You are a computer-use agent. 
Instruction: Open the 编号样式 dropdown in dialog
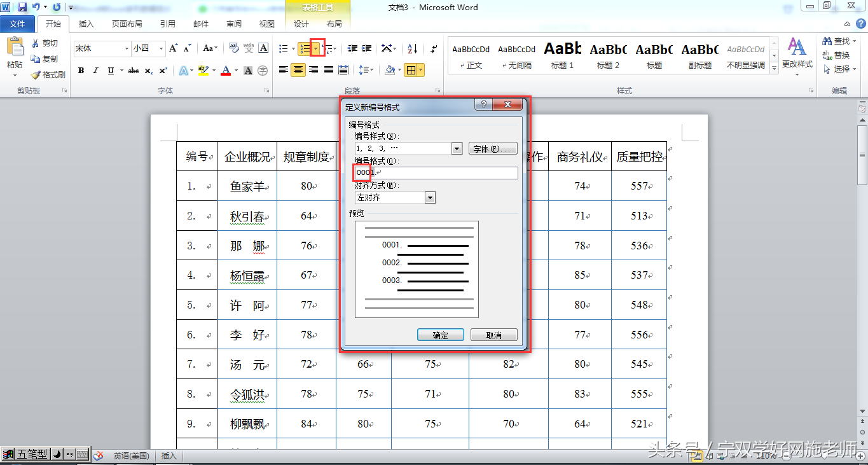457,148
